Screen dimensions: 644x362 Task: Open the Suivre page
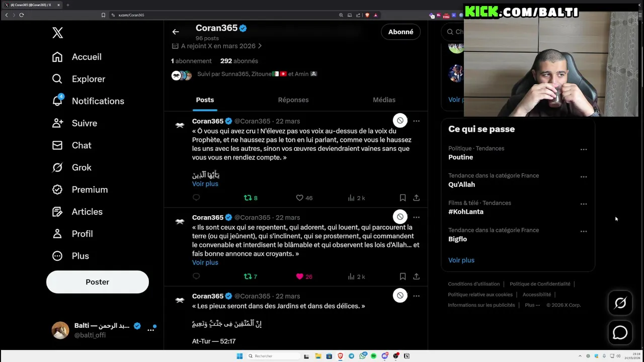pos(75,123)
